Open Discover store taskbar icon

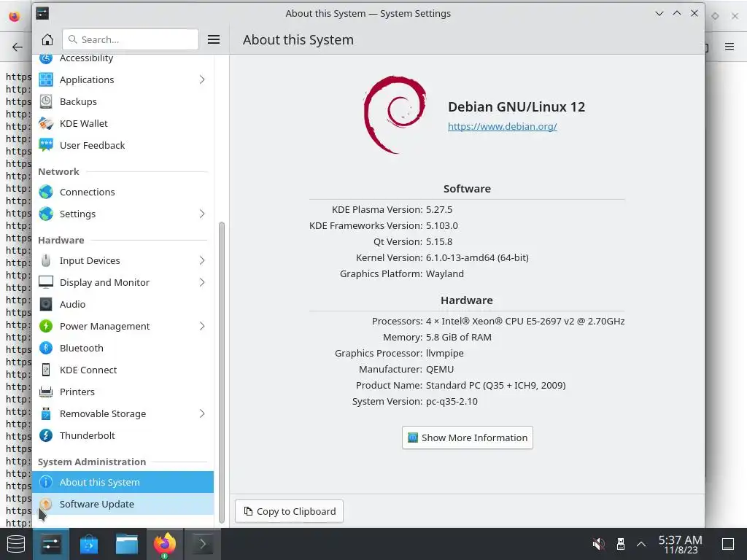[x=88, y=544]
